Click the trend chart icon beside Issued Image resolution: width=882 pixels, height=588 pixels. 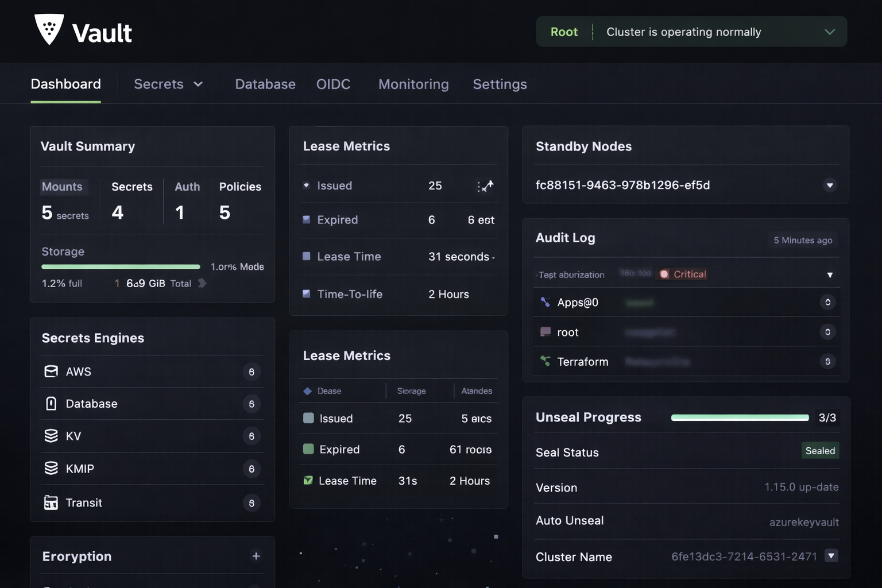tap(486, 186)
